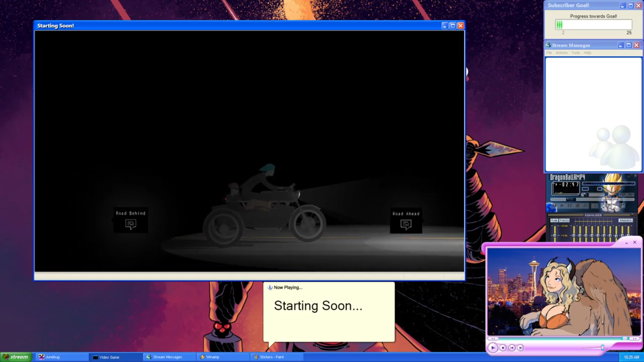Click the stream start button
This screenshot has height=362, width=644.
(x=16, y=357)
